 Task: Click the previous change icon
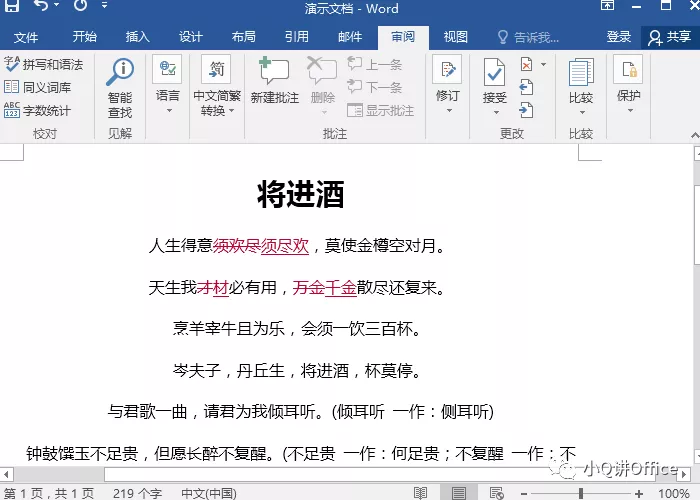point(526,87)
